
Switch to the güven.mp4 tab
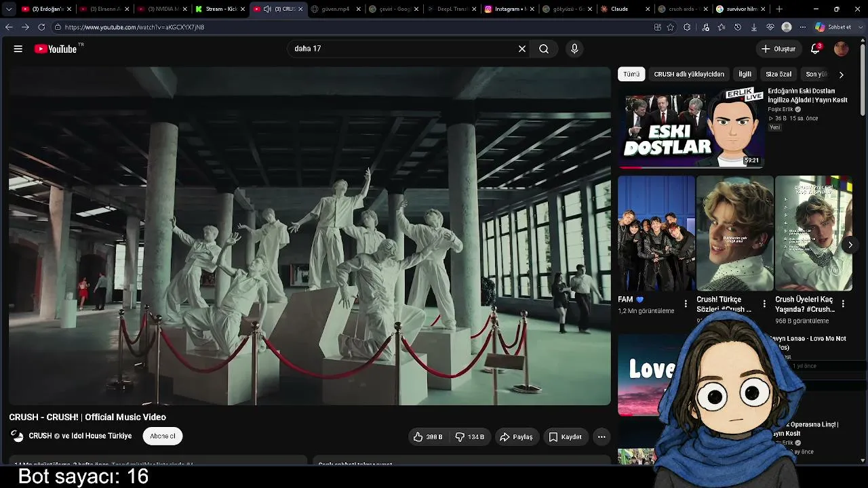(x=336, y=9)
